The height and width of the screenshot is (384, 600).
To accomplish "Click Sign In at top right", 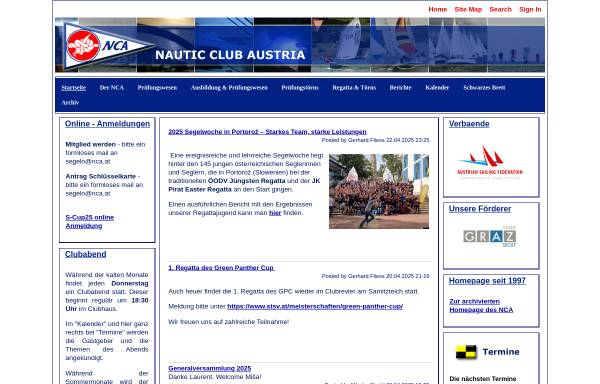I will coord(530,9).
